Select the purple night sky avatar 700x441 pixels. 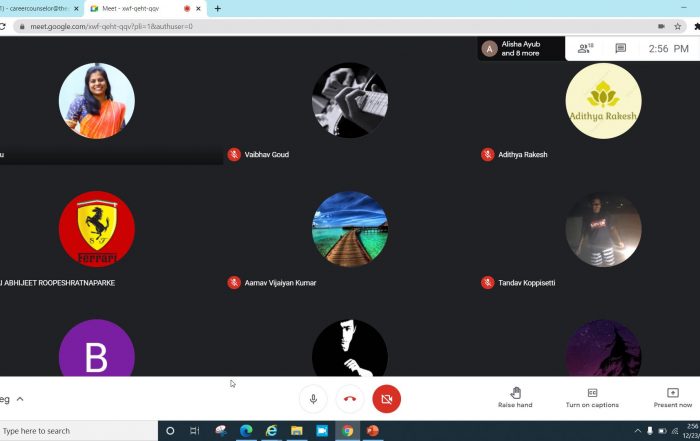point(604,348)
